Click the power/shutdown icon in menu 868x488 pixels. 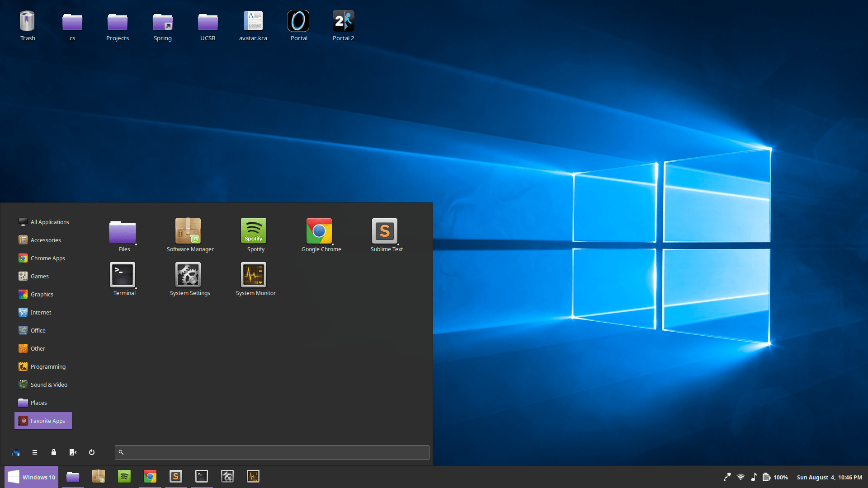point(92,452)
